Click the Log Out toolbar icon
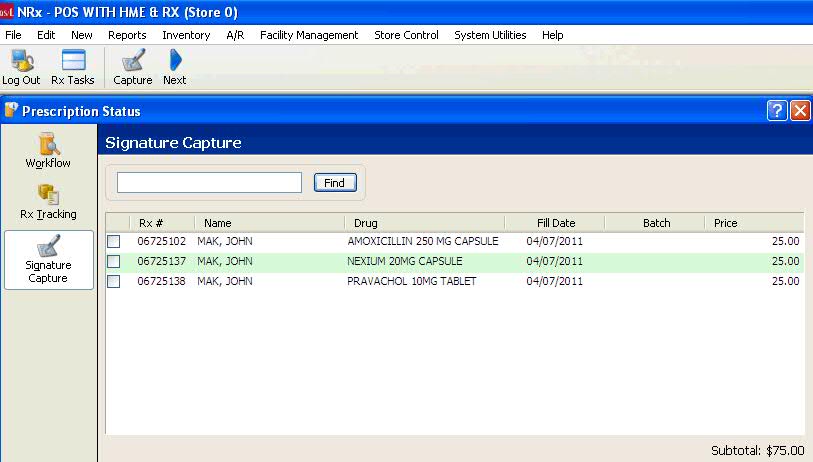Viewport: 813px width, 462px height. [21, 67]
